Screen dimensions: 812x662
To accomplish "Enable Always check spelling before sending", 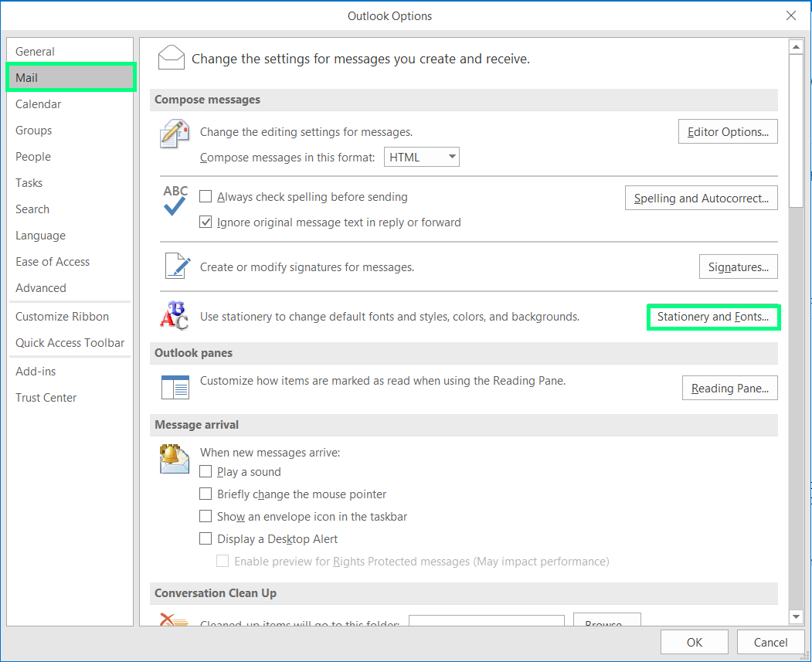I will [206, 196].
